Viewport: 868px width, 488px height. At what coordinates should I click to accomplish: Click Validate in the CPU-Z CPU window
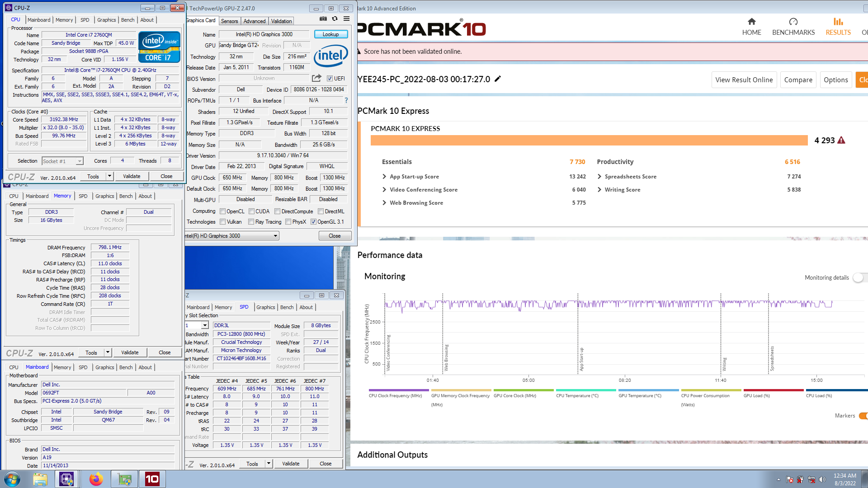tap(132, 176)
